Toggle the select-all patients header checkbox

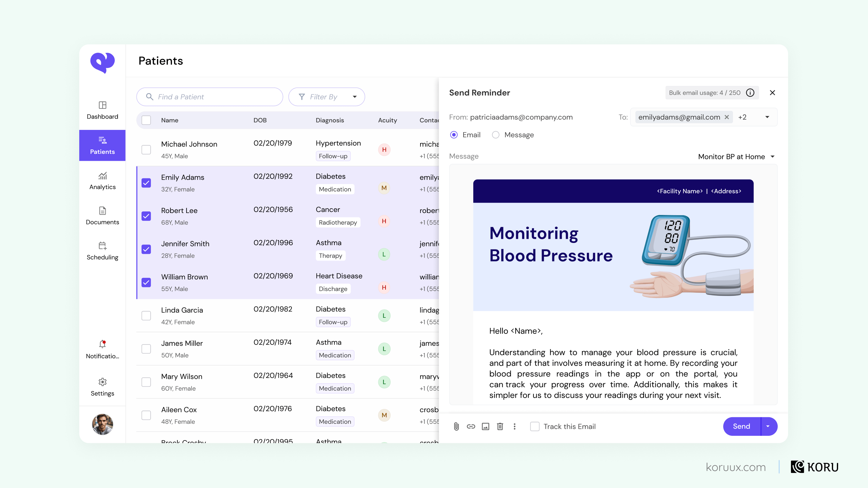click(x=146, y=120)
